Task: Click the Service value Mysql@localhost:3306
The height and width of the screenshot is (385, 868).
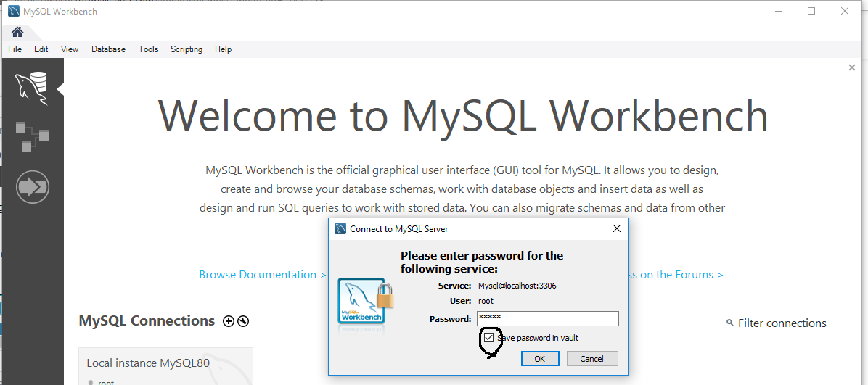Action: [x=517, y=286]
